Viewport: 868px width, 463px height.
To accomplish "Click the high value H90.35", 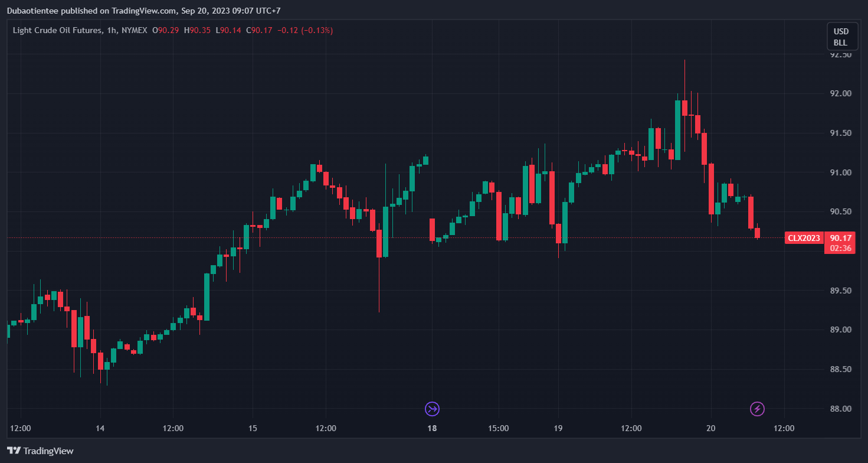I will pos(197,30).
